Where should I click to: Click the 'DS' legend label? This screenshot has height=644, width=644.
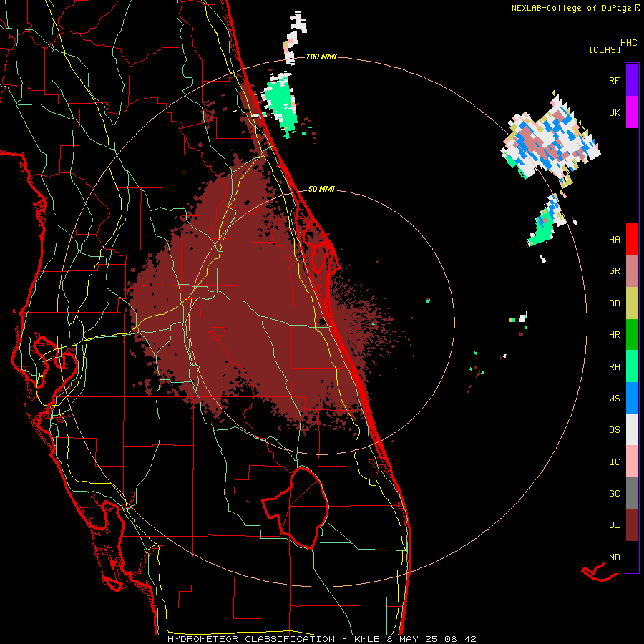pos(614,430)
